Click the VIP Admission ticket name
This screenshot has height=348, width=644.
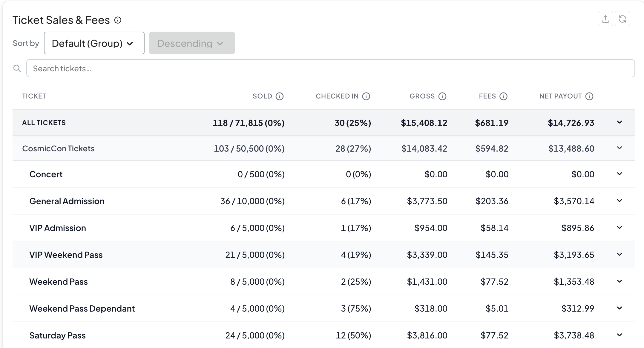click(58, 228)
